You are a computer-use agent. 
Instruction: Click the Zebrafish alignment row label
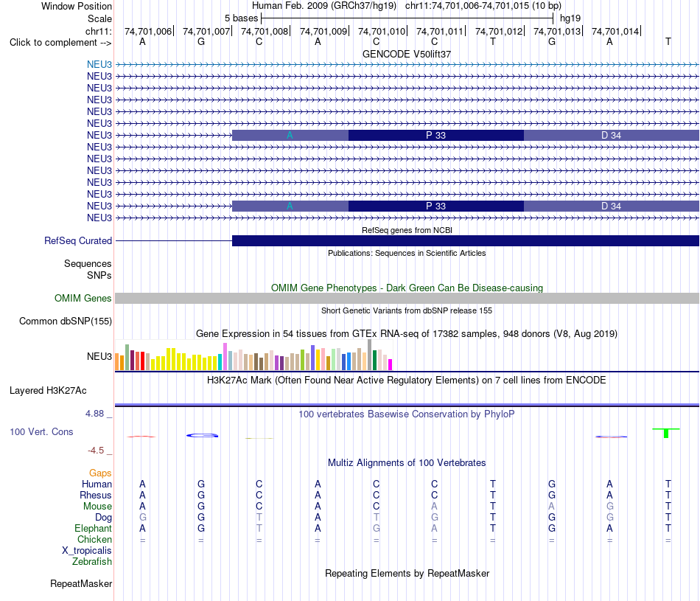(92, 562)
